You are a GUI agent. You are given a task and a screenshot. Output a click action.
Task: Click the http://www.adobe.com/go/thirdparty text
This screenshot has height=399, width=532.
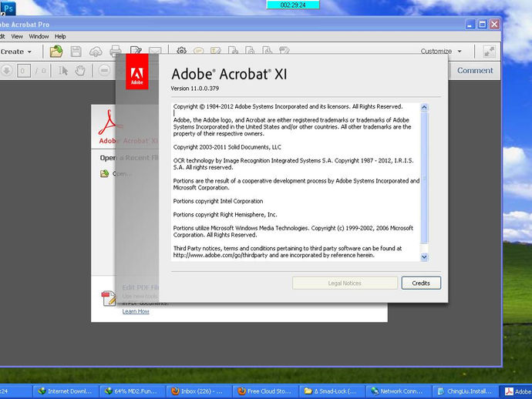click(x=221, y=255)
